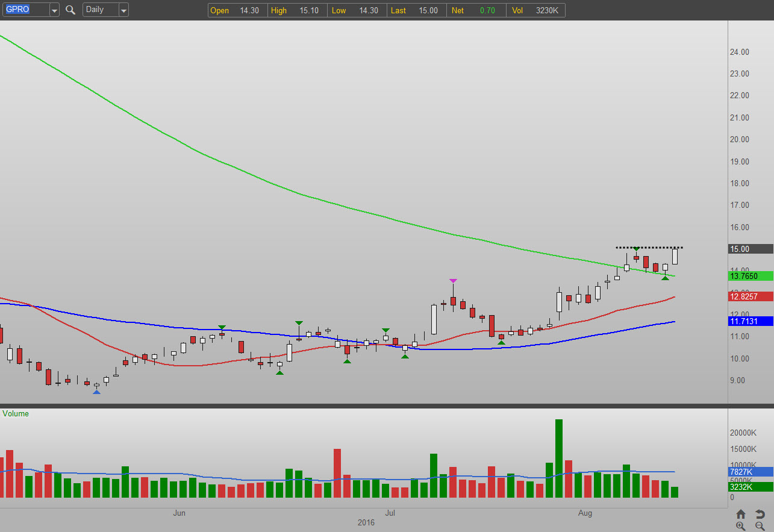Select the tallest green volume bar

[x=558, y=458]
